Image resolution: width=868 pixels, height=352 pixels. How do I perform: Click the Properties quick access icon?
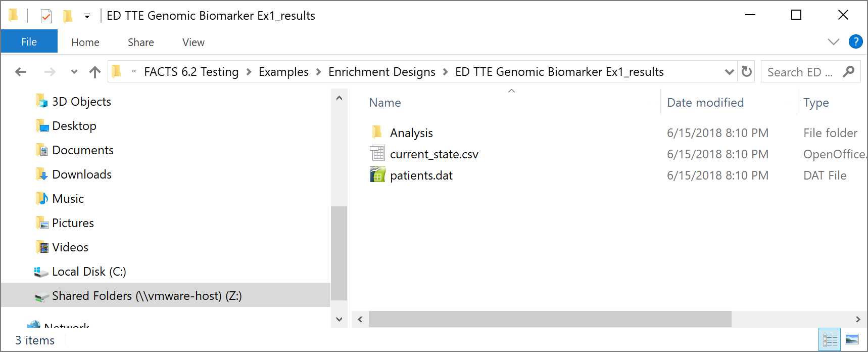click(46, 16)
